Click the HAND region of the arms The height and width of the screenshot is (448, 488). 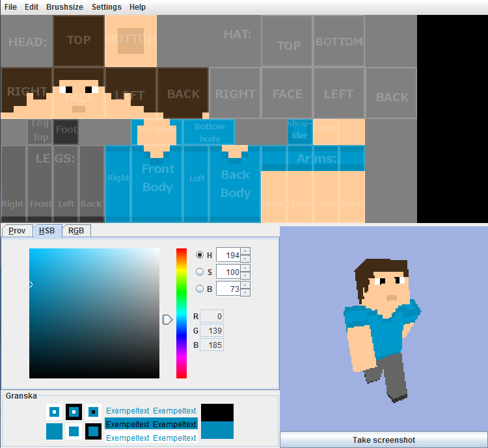325,132
